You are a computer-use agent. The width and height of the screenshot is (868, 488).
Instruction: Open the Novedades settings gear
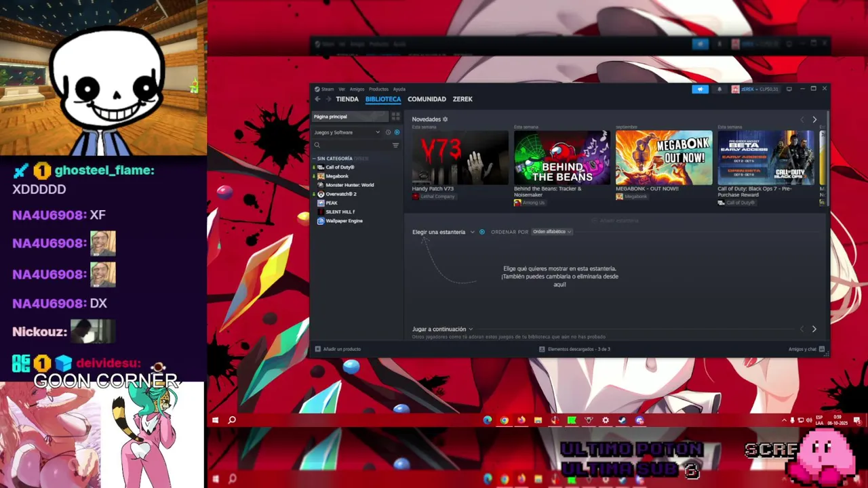(446, 119)
